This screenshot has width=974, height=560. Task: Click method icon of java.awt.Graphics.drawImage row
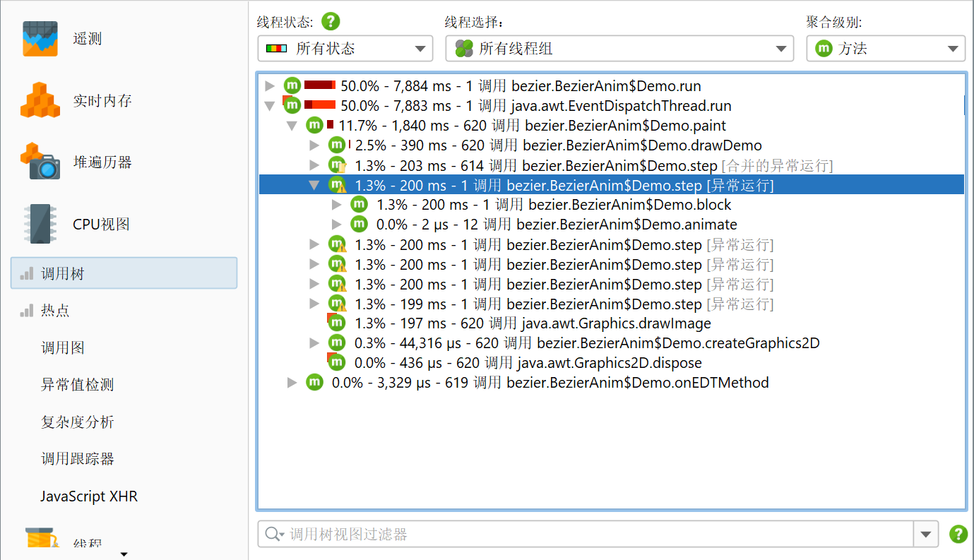pyautogui.click(x=337, y=323)
